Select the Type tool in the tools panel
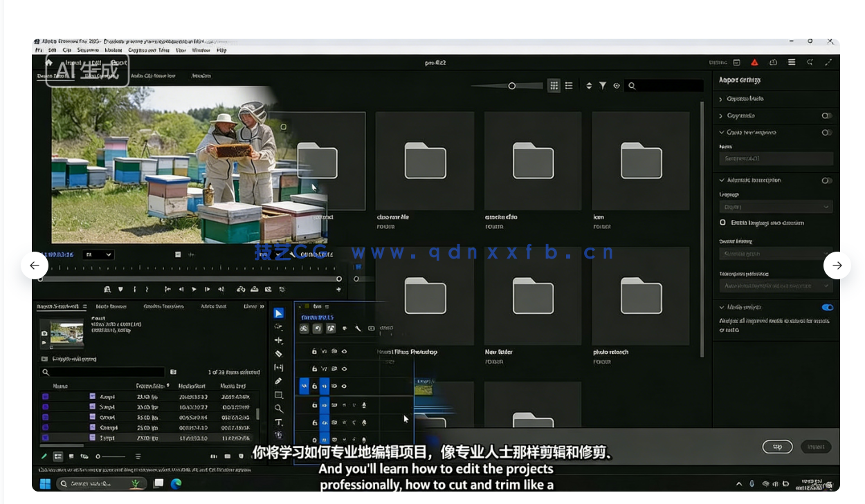Viewport: 865px width, 504px height. (279, 422)
